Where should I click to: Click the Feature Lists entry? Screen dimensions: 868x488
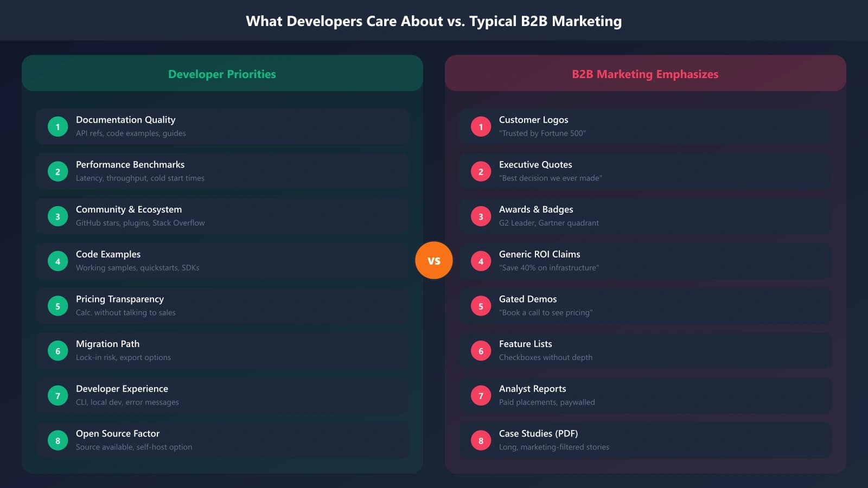point(646,350)
